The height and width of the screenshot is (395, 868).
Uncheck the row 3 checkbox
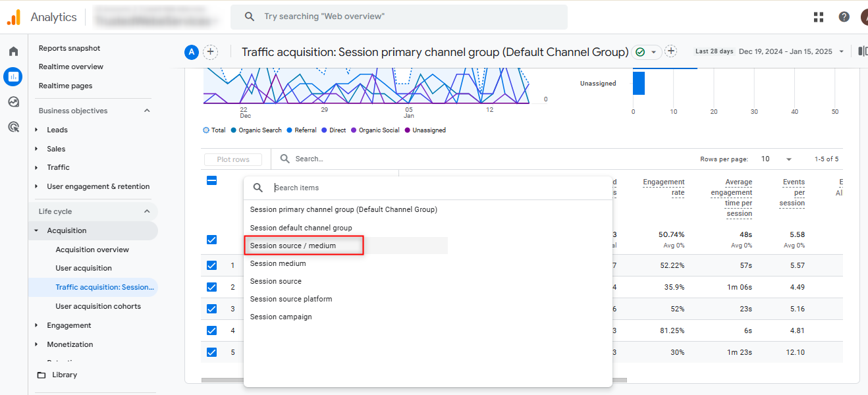[x=211, y=309]
